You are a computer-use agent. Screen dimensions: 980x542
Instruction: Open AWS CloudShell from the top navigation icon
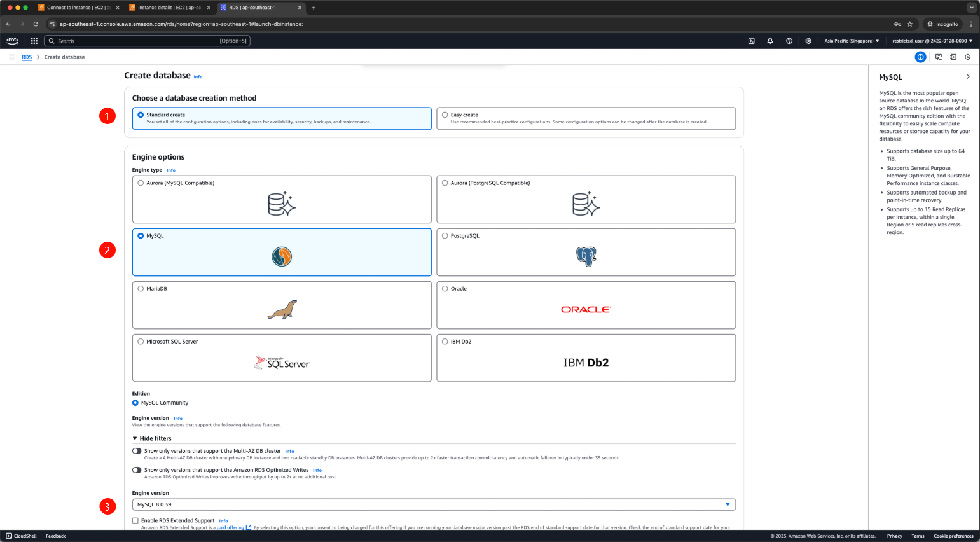pos(751,41)
